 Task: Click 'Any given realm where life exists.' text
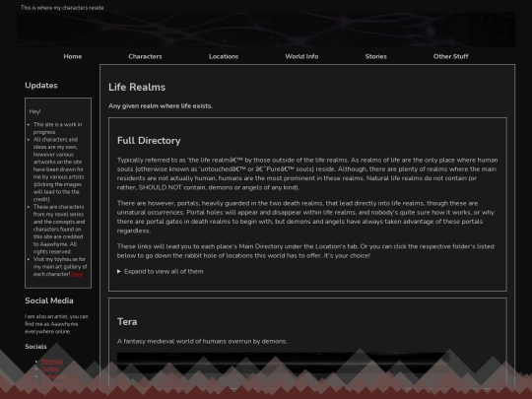161,105
